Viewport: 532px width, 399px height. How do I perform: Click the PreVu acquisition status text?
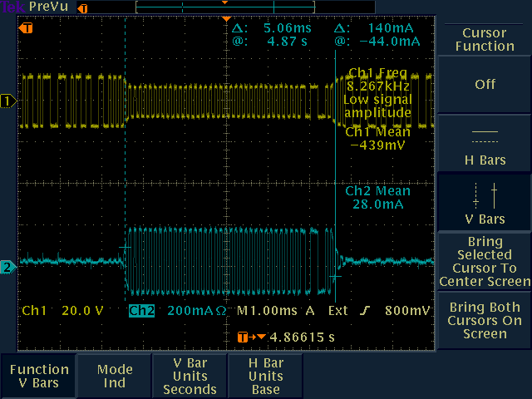point(48,7)
